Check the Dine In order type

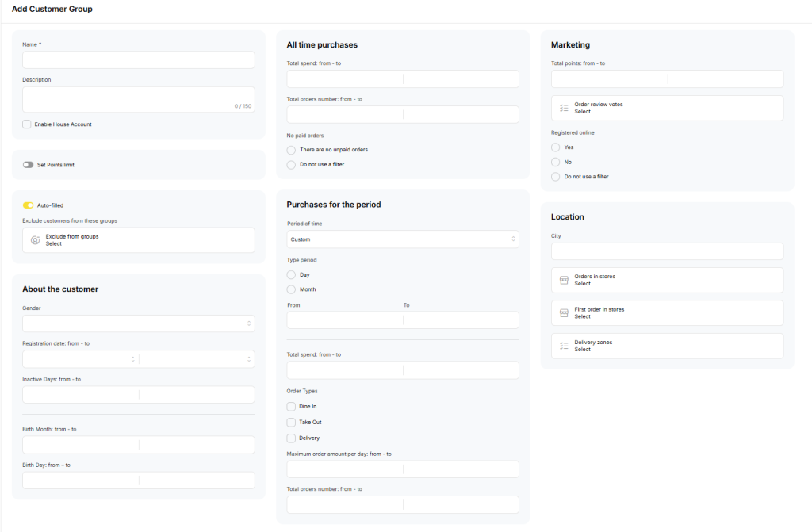pyautogui.click(x=291, y=407)
